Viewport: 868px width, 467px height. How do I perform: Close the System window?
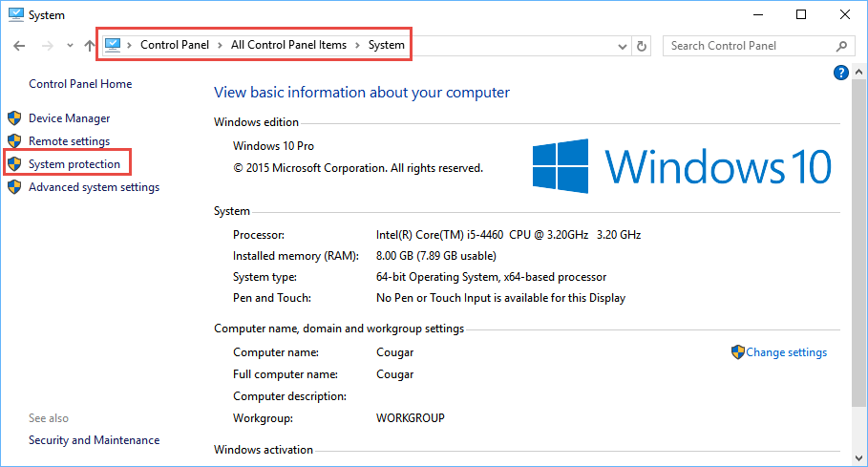(845, 14)
